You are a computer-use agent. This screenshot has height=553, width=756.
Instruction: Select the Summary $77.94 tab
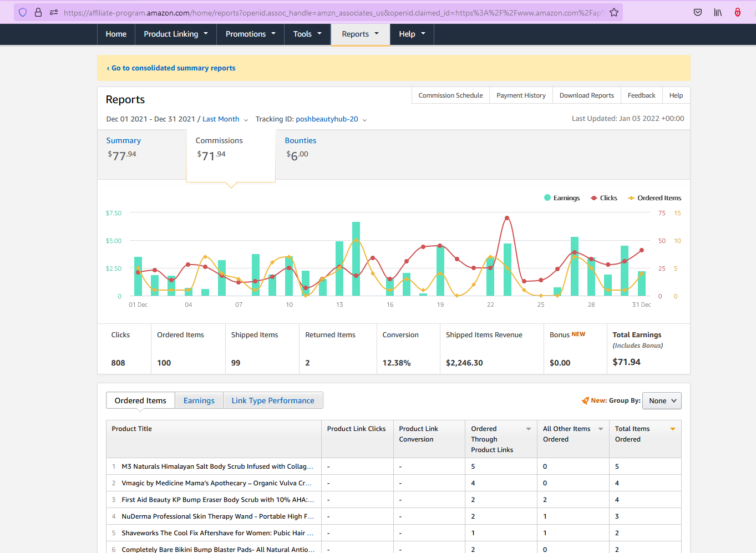pyautogui.click(x=141, y=154)
